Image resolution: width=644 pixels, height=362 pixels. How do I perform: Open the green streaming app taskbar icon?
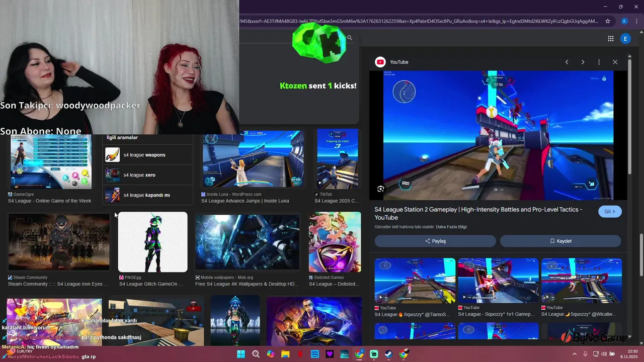tap(374, 354)
